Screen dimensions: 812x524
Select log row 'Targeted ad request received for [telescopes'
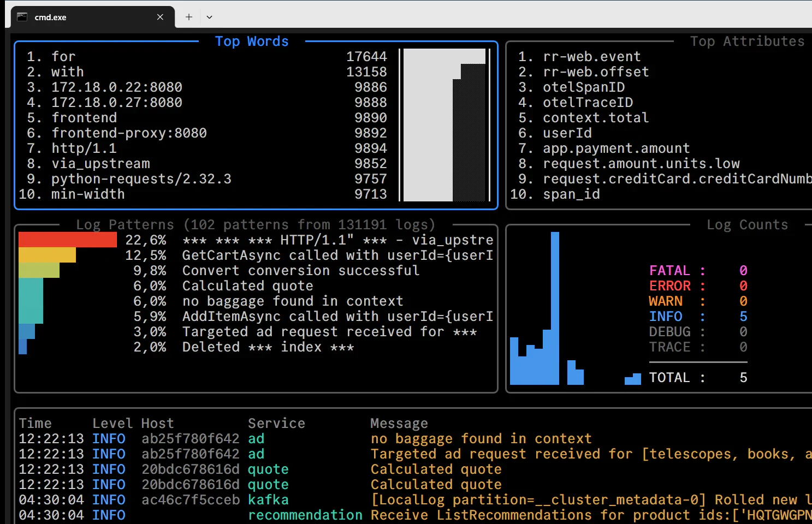point(415,454)
